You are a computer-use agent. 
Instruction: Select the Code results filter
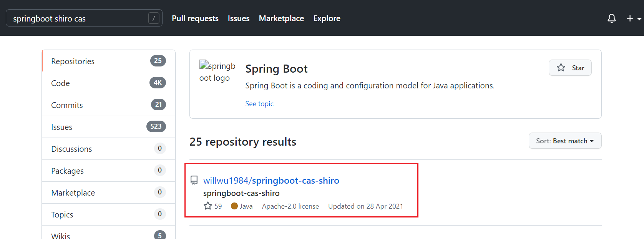coord(109,83)
